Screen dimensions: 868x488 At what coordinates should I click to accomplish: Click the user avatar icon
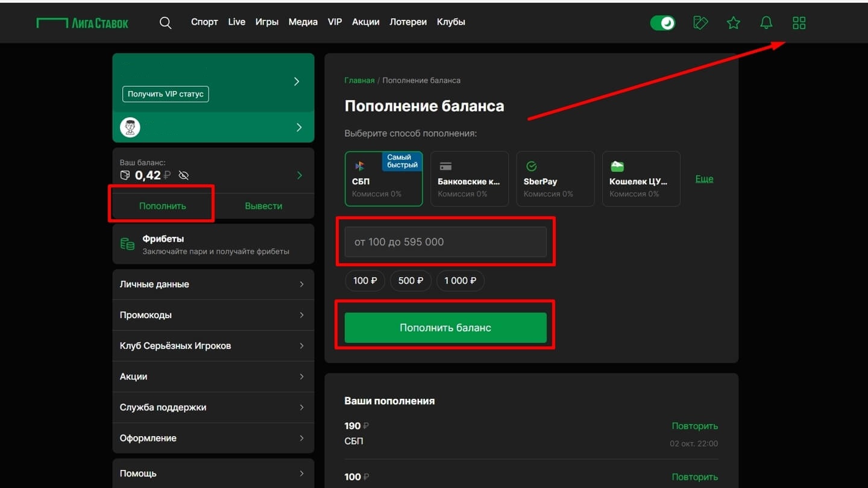pyautogui.click(x=130, y=127)
